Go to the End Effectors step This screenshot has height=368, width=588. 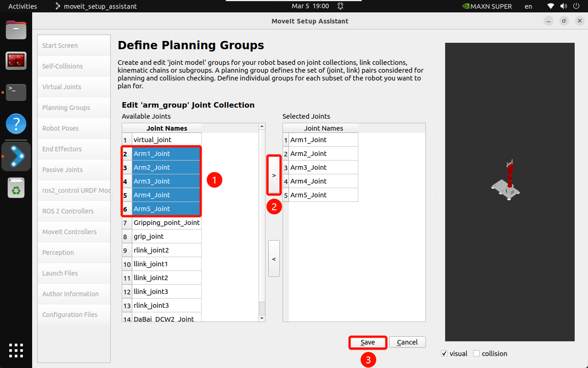click(x=62, y=149)
